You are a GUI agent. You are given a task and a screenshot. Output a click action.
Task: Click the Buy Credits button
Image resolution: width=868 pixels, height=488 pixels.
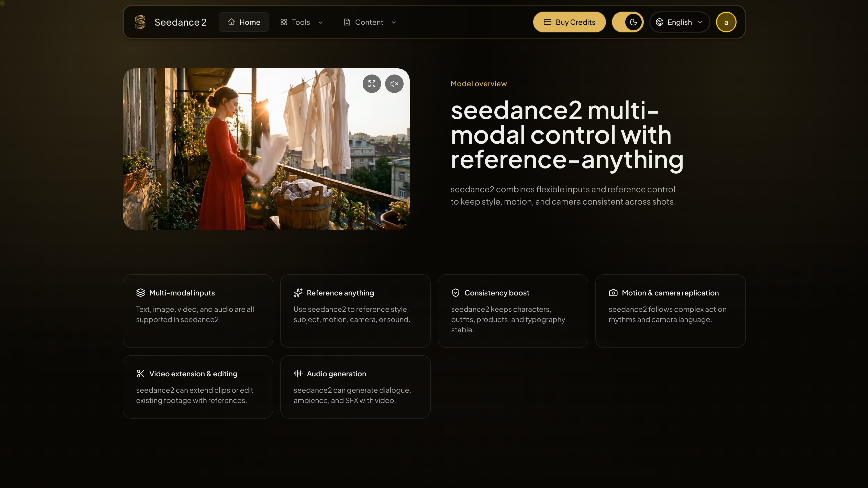[569, 22]
